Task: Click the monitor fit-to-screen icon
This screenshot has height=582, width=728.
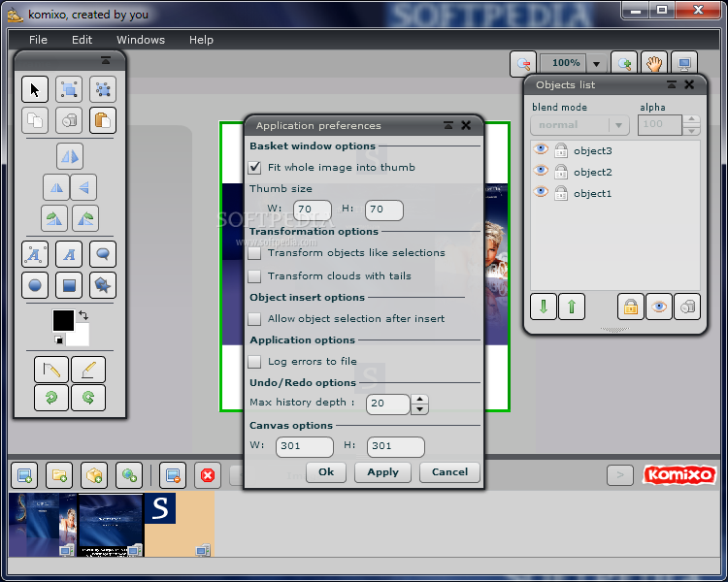Action: pyautogui.click(x=684, y=64)
